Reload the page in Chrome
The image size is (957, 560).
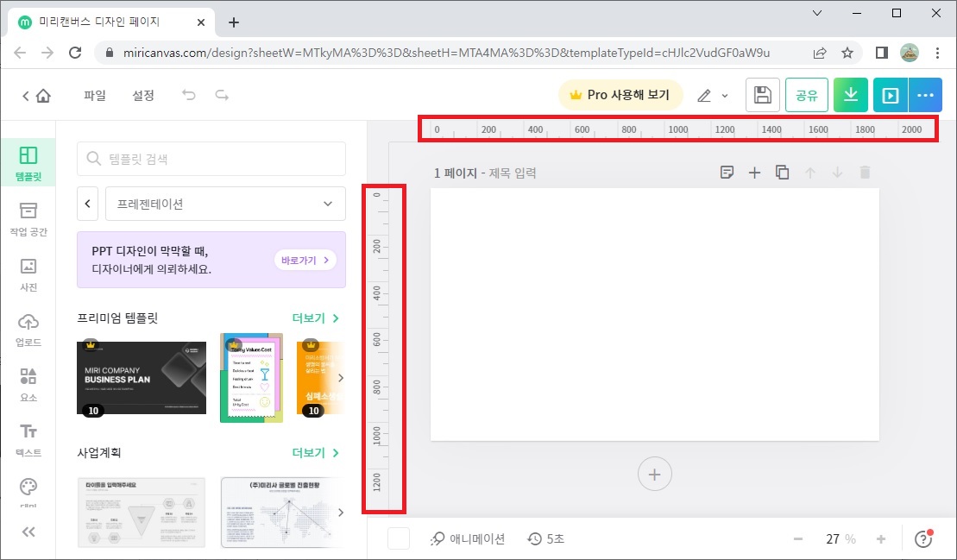pos(75,53)
